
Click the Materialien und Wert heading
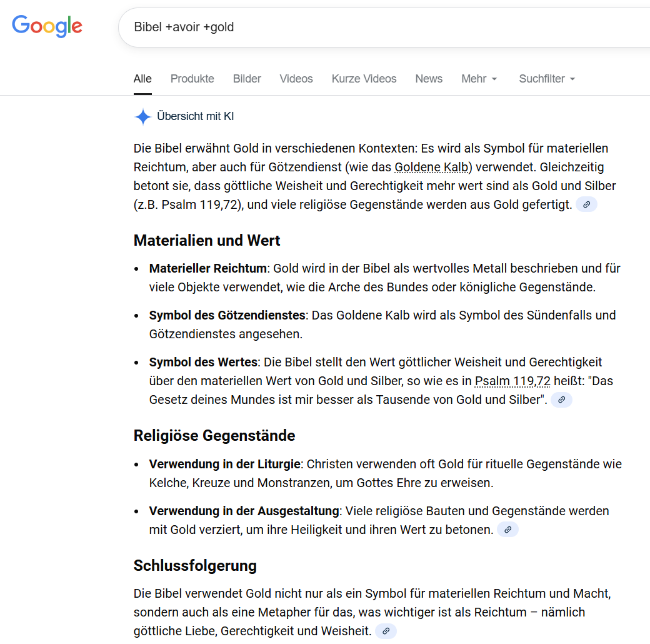tap(207, 241)
